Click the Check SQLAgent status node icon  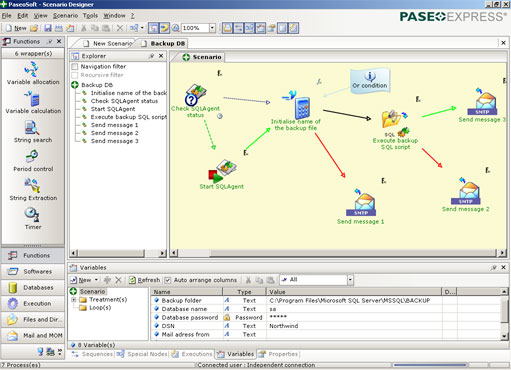pos(195,95)
